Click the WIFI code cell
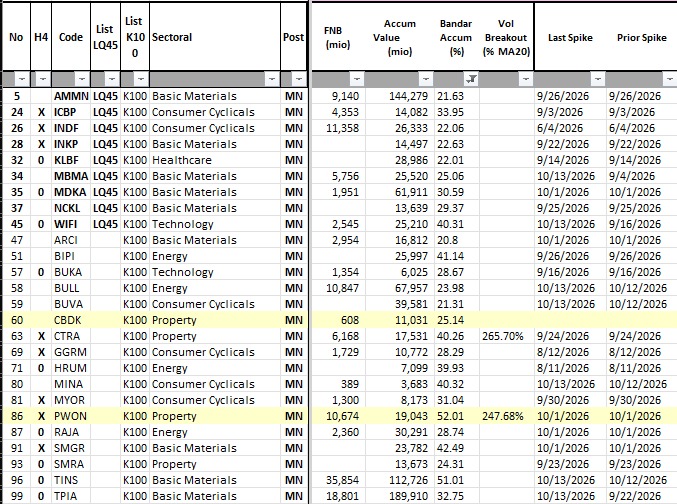This screenshot has width=677, height=504. [x=71, y=224]
